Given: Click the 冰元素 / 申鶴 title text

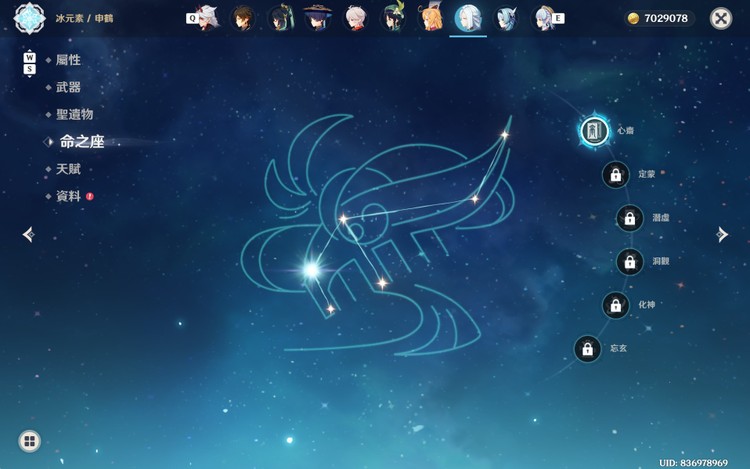Looking at the screenshot, I should pyautogui.click(x=84, y=19).
